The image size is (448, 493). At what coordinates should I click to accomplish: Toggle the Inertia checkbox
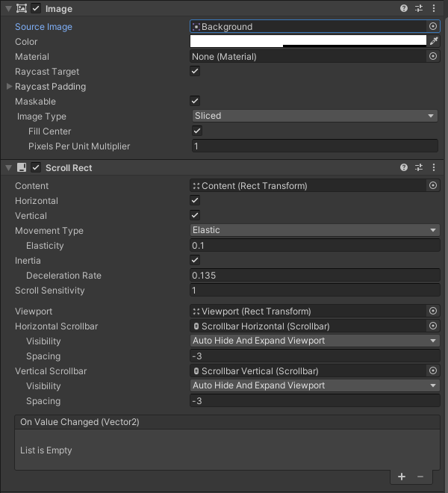pos(195,260)
